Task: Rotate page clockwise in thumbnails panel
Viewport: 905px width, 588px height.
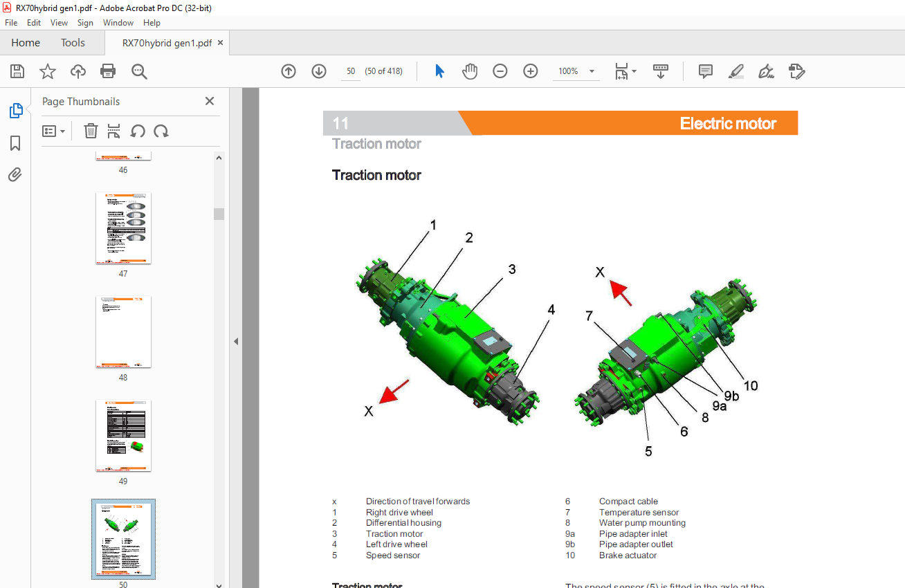Action: [x=161, y=131]
